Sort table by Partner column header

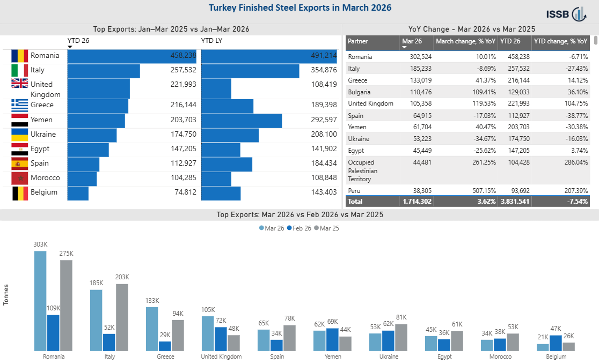click(358, 41)
